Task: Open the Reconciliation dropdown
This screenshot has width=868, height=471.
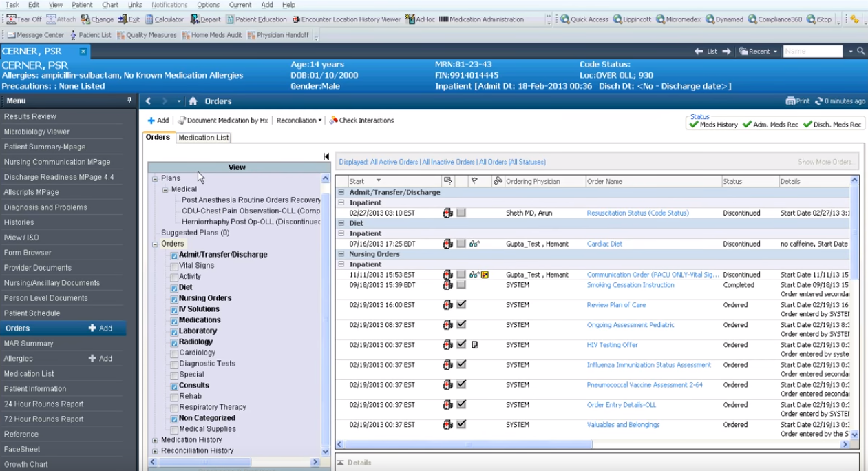Action: (x=299, y=121)
